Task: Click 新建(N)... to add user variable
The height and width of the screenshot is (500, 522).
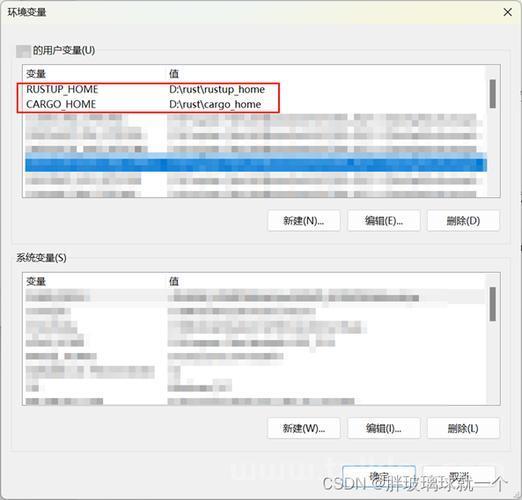Action: [304, 220]
